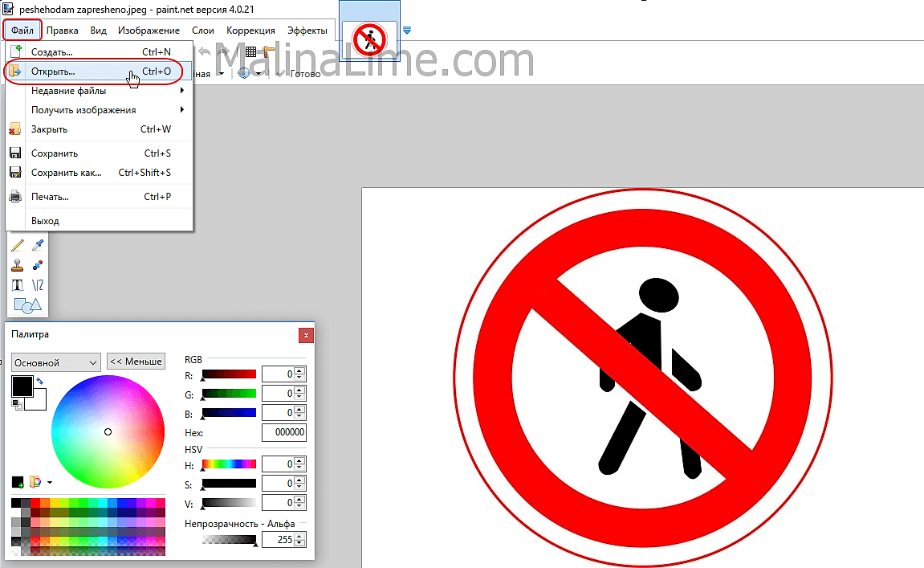Click the Hex color input field
The height and width of the screenshot is (568, 924).
[x=283, y=432]
